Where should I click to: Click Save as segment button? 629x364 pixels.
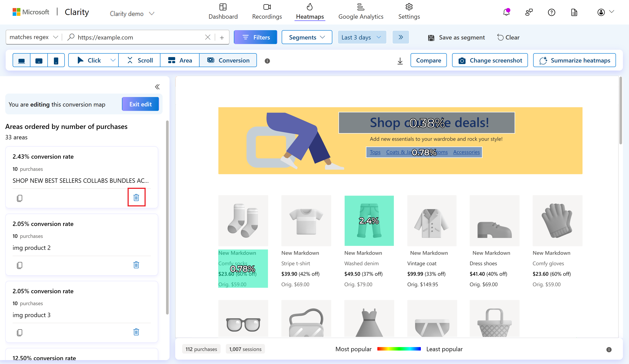[457, 37]
